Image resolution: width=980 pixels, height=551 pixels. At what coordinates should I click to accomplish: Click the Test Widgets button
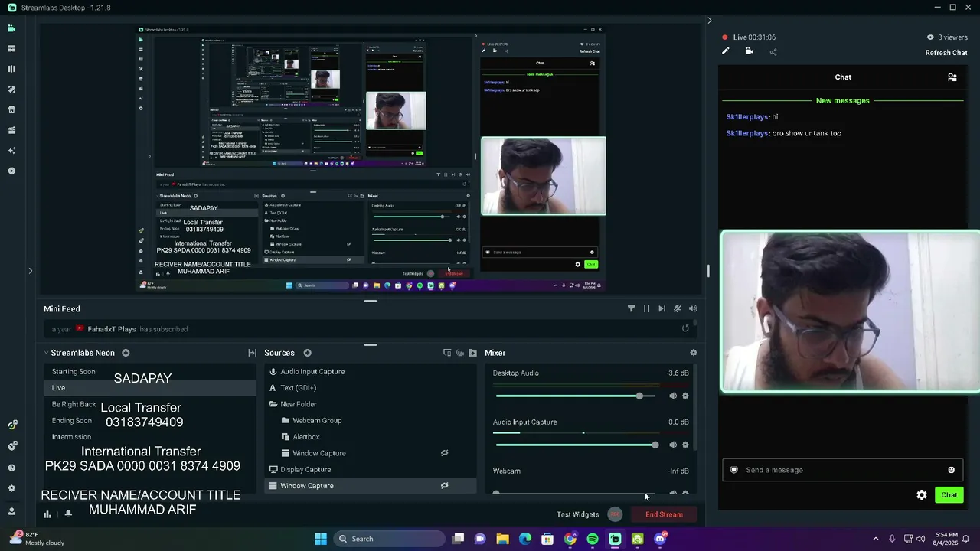(x=578, y=514)
